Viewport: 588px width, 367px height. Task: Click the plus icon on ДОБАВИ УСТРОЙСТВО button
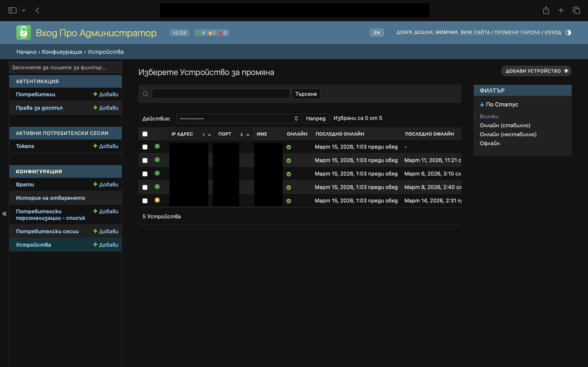(566, 71)
